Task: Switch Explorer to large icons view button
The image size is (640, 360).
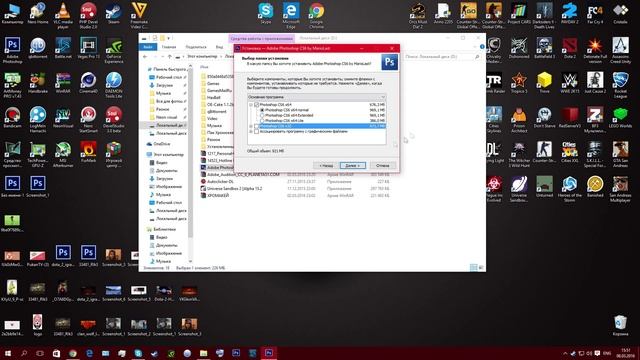Action: point(481,268)
